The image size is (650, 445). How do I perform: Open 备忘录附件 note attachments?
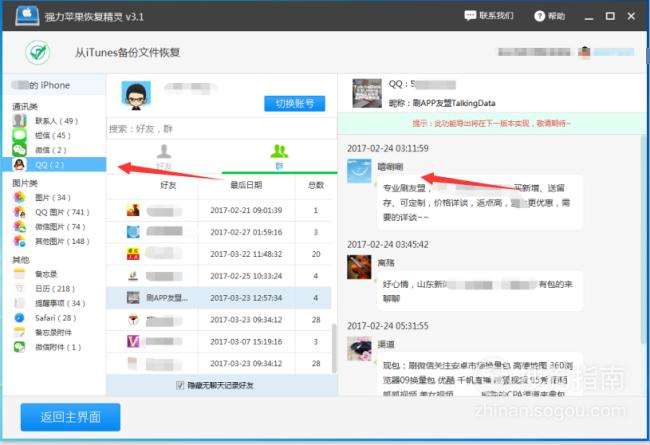(53, 333)
